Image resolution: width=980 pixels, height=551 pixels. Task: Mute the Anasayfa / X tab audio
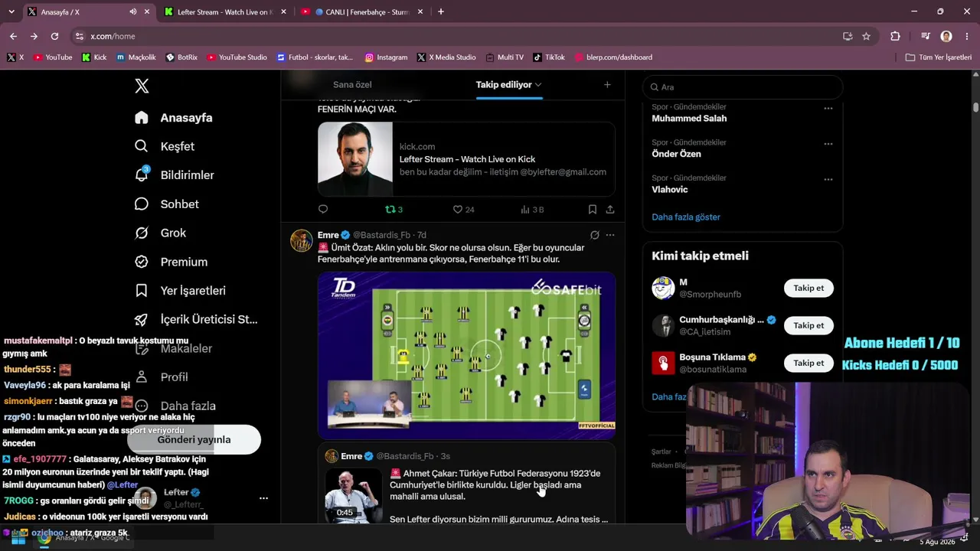click(x=133, y=12)
